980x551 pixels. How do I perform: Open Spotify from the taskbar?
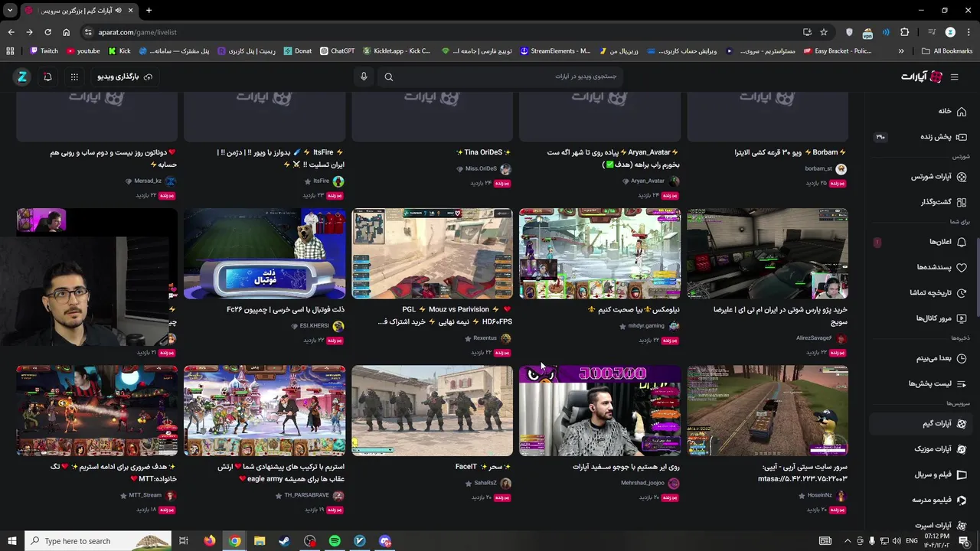335,541
